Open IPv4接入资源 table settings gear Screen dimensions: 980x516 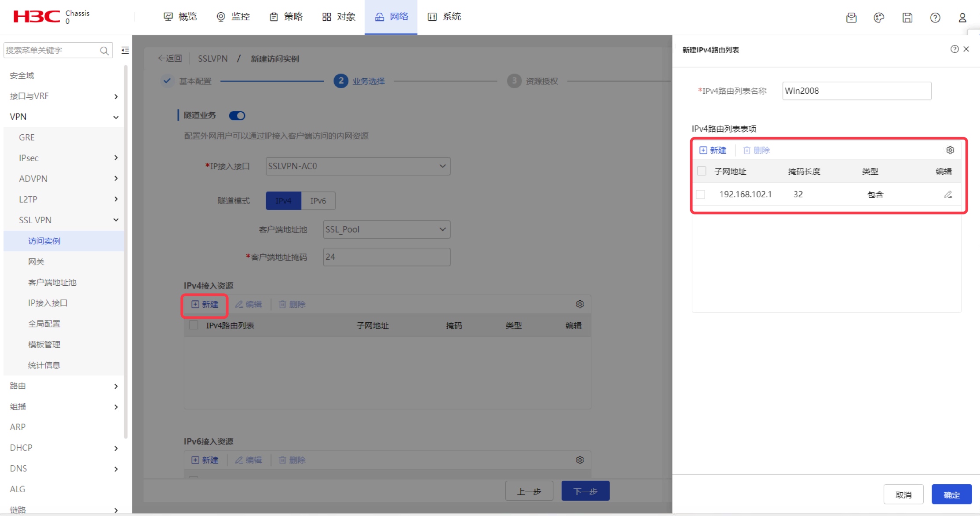(x=580, y=304)
